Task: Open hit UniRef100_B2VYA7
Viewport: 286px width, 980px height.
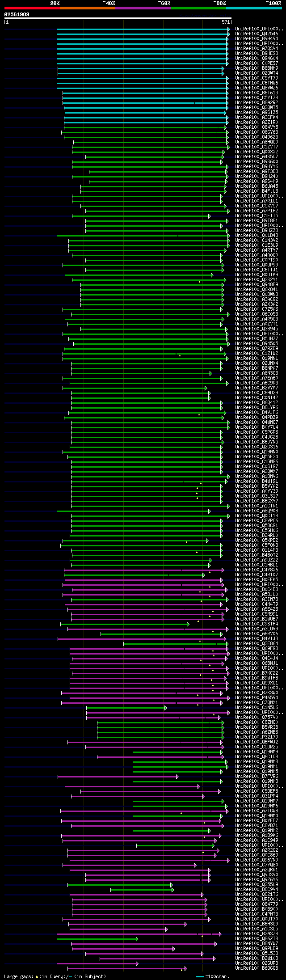Action: pos(257,388)
